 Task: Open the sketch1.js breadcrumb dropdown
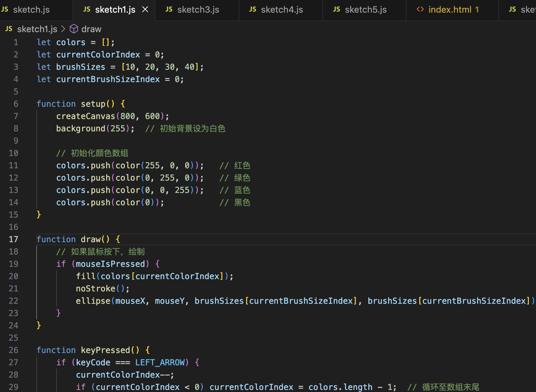37,29
